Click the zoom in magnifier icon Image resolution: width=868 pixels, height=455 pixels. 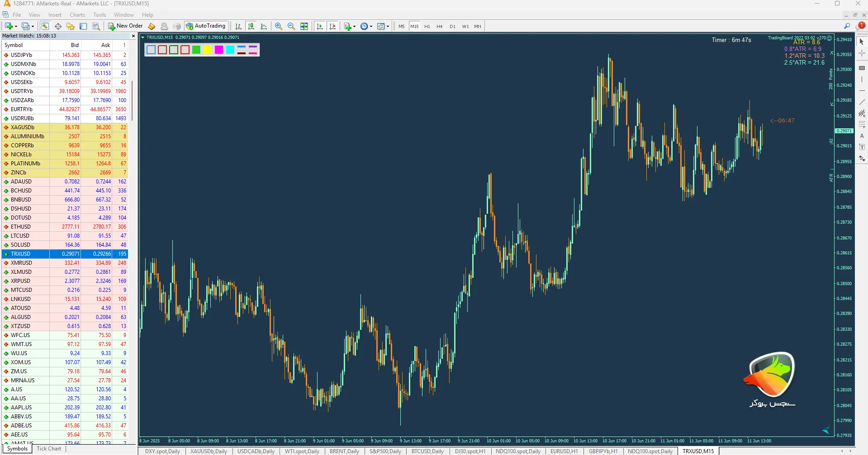279,26
